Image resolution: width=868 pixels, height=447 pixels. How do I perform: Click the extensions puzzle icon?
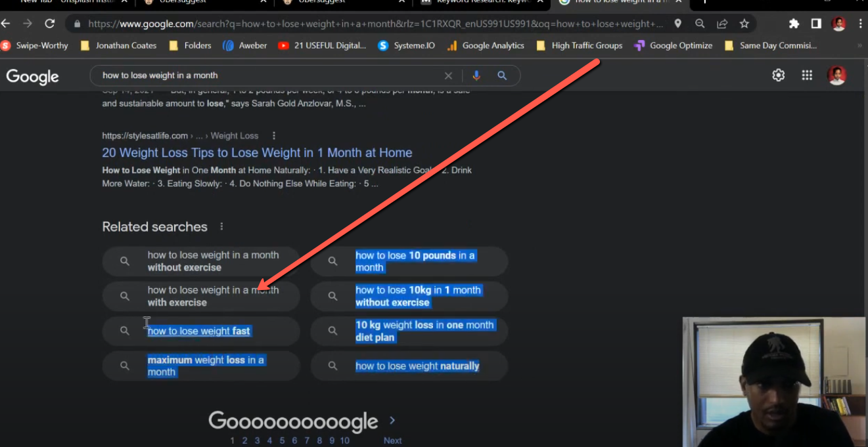[794, 23]
